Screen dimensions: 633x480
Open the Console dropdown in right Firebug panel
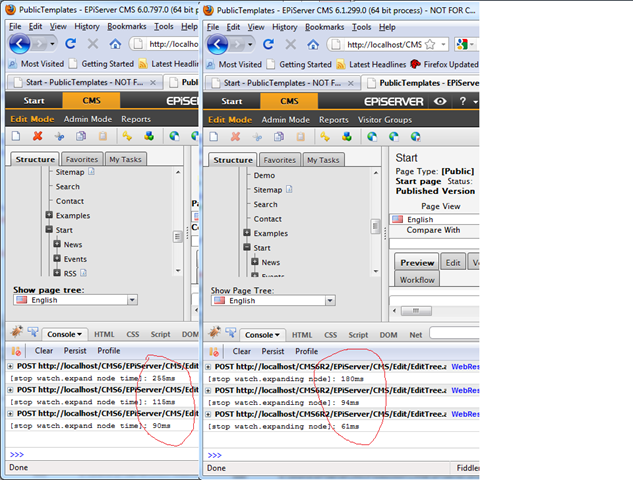[264, 335]
